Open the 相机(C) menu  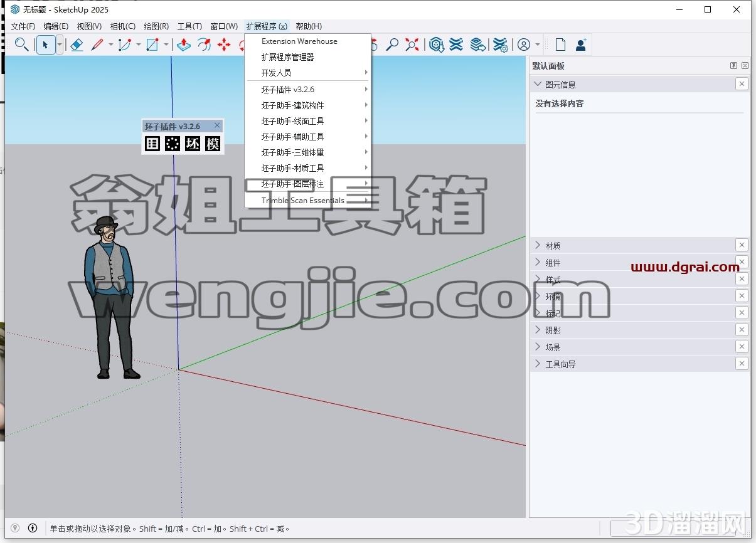122,26
